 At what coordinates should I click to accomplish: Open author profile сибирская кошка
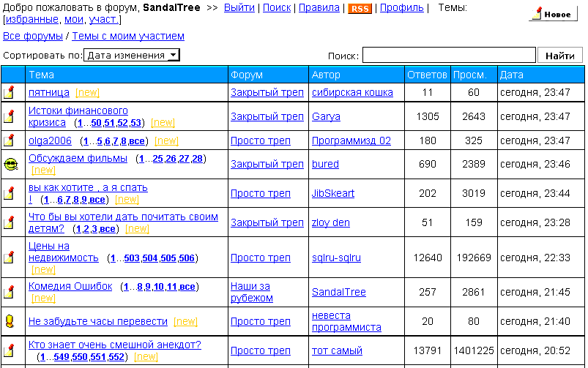[352, 93]
